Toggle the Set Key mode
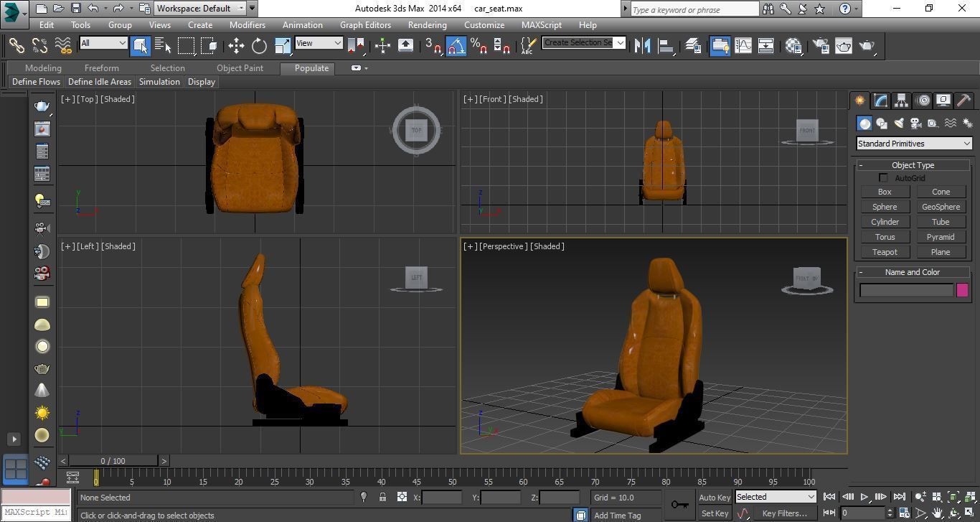The height and width of the screenshot is (522, 980). (715, 513)
